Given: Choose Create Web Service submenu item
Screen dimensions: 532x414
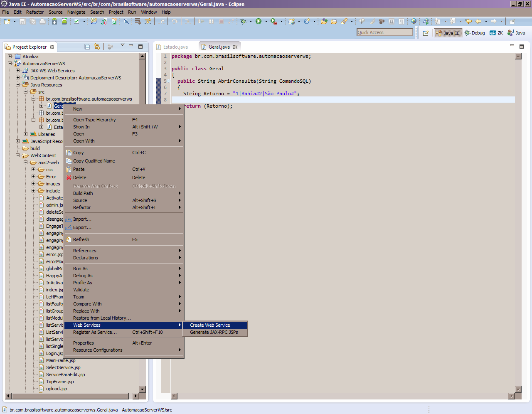Looking at the screenshot, I should (x=215, y=325).
